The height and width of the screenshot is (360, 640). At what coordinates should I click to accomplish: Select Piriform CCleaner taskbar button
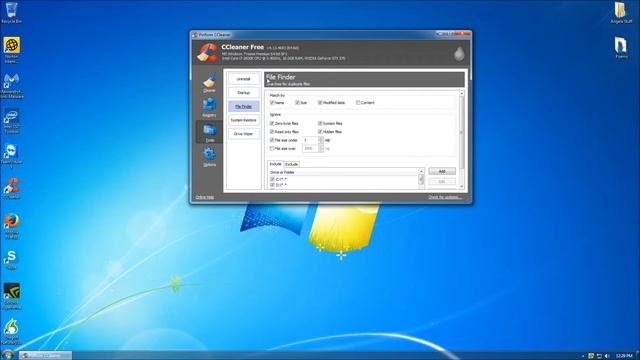pyautogui.click(x=46, y=356)
